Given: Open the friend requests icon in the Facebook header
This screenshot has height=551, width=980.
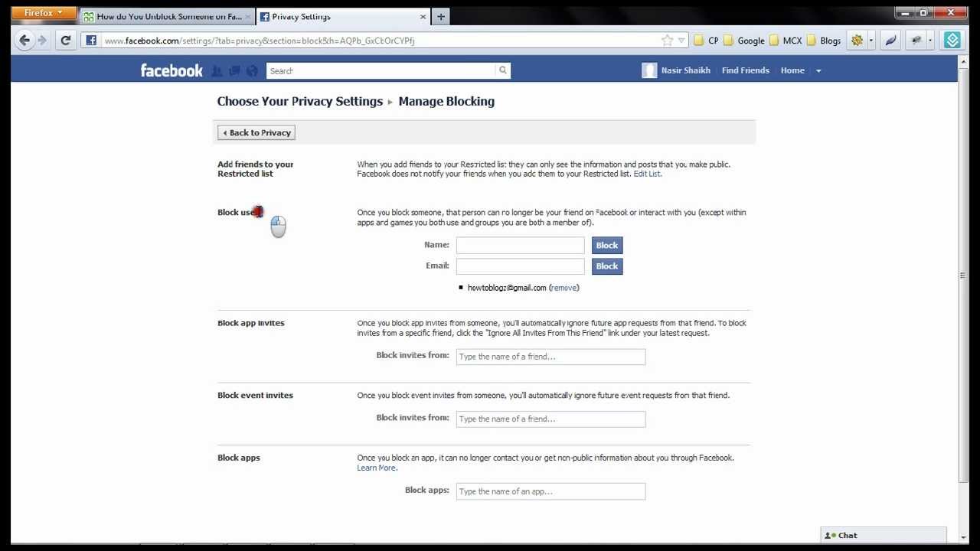Looking at the screenshot, I should point(217,70).
